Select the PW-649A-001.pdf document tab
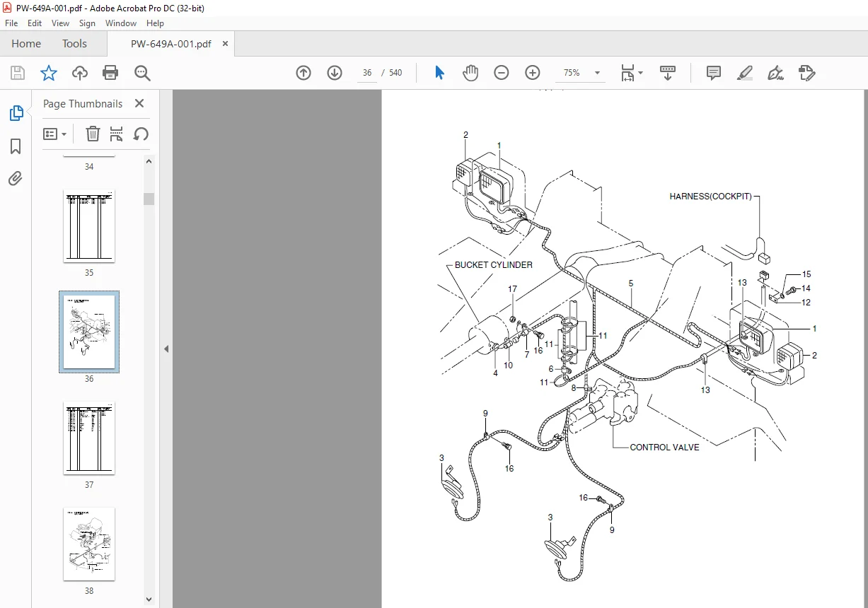Screen dimensions: 868x608 click(170, 44)
